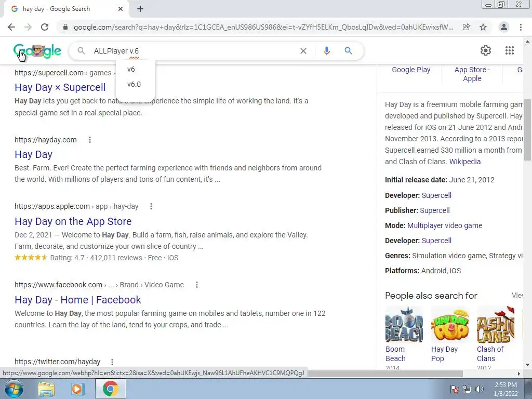
Task: Reload the current page
Action: coord(45,27)
